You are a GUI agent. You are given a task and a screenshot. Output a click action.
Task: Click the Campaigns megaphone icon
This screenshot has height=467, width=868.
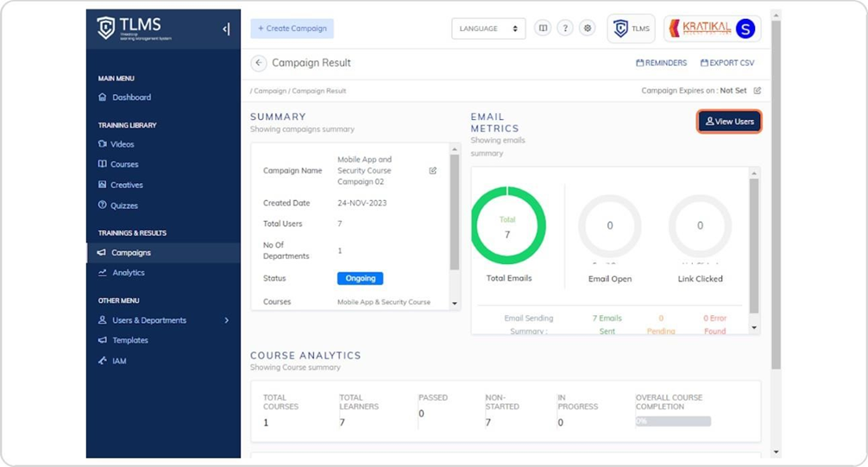click(x=102, y=252)
